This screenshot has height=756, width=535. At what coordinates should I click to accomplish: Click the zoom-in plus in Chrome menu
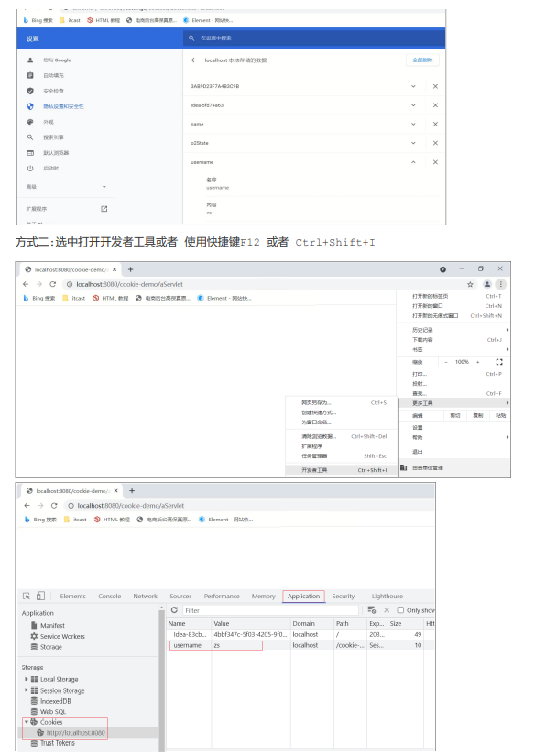tap(477, 362)
